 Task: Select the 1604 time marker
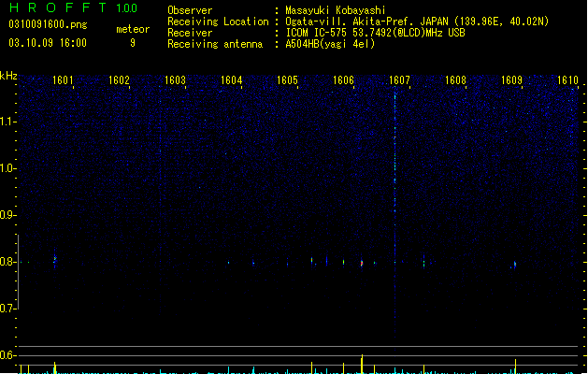point(232,80)
